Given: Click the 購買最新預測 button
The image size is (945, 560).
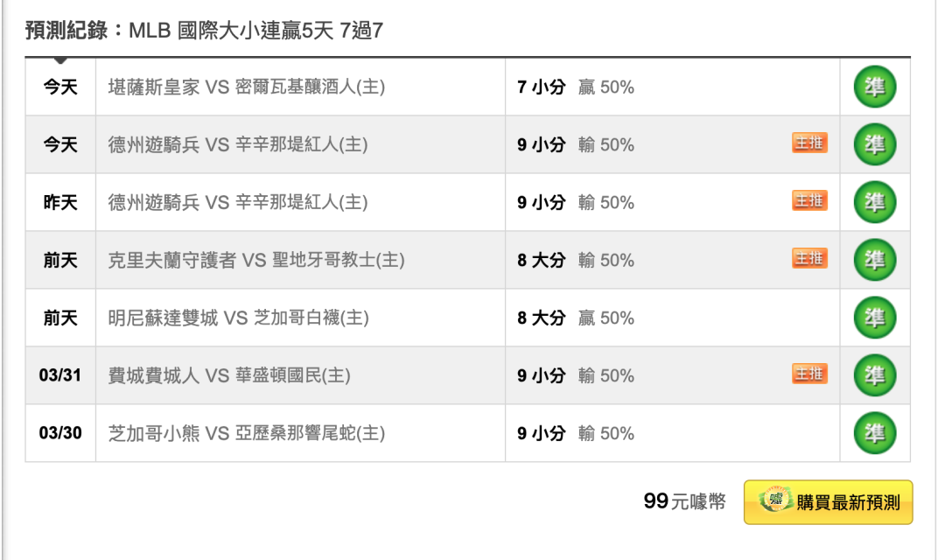Looking at the screenshot, I should (828, 502).
